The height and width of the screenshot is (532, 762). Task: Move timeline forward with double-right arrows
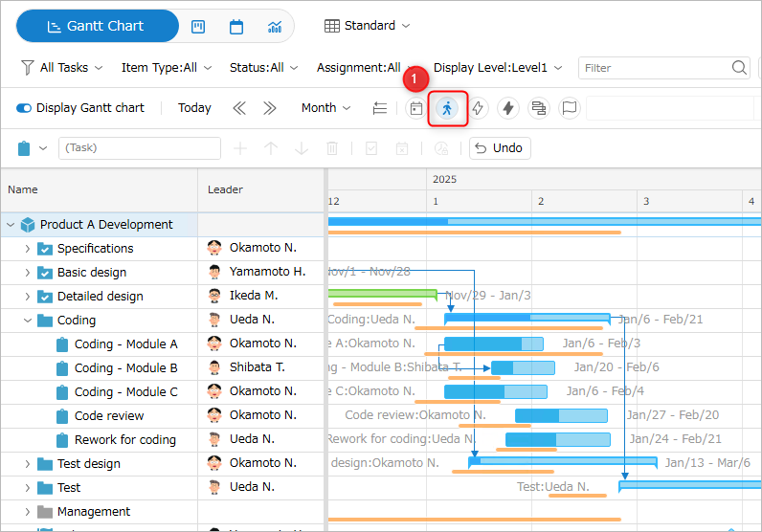point(269,108)
